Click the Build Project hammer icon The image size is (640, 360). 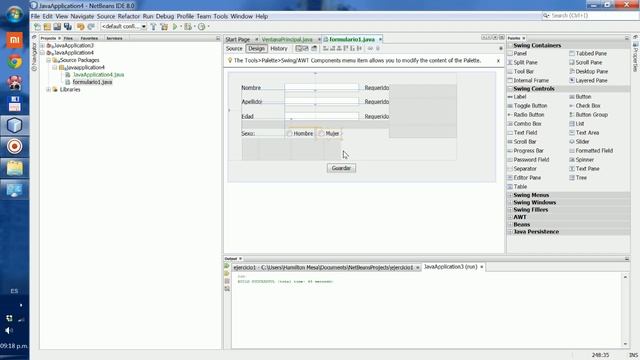pyautogui.click(x=153, y=27)
